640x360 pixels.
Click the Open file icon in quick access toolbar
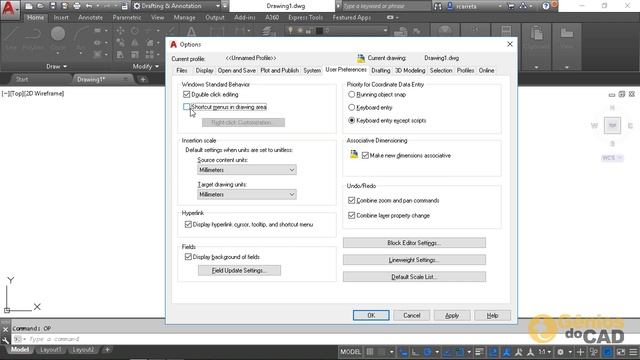40,6
